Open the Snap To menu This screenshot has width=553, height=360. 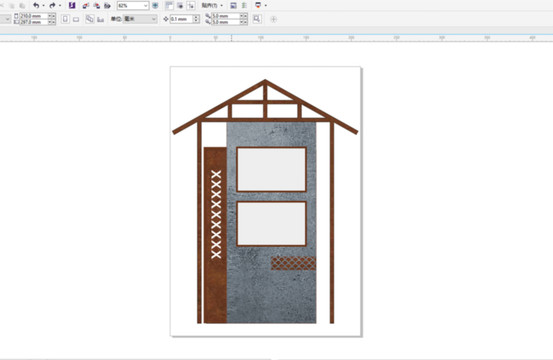click(x=212, y=5)
